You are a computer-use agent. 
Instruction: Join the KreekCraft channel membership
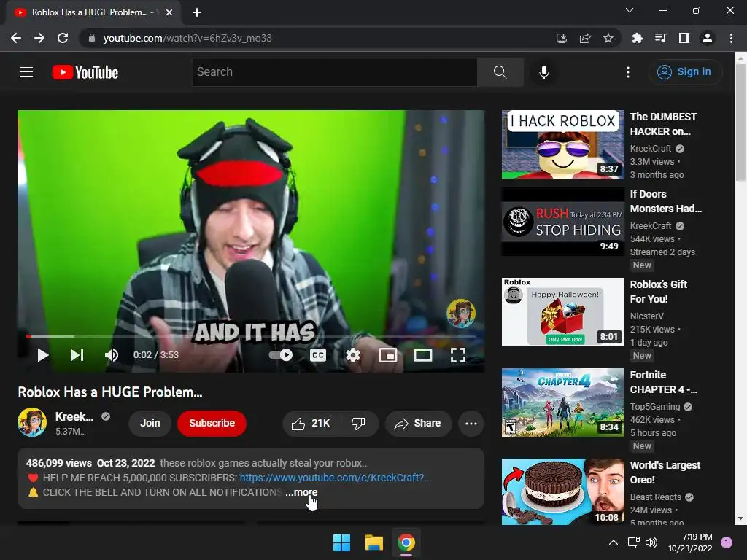[150, 424]
